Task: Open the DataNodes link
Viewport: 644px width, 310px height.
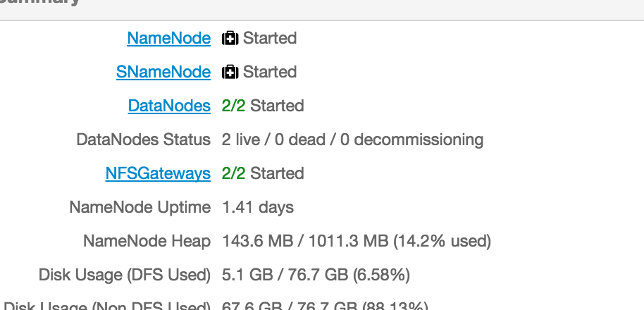Action: [x=169, y=106]
